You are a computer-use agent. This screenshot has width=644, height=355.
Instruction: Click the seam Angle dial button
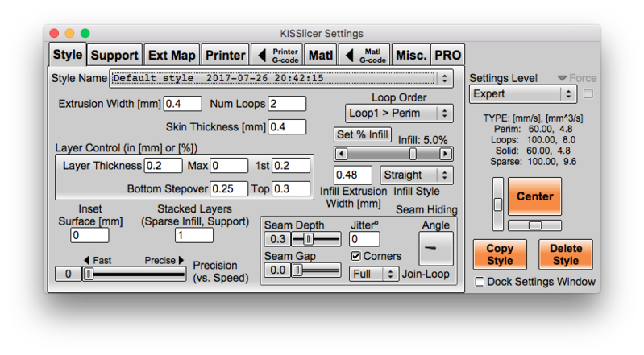(x=436, y=248)
